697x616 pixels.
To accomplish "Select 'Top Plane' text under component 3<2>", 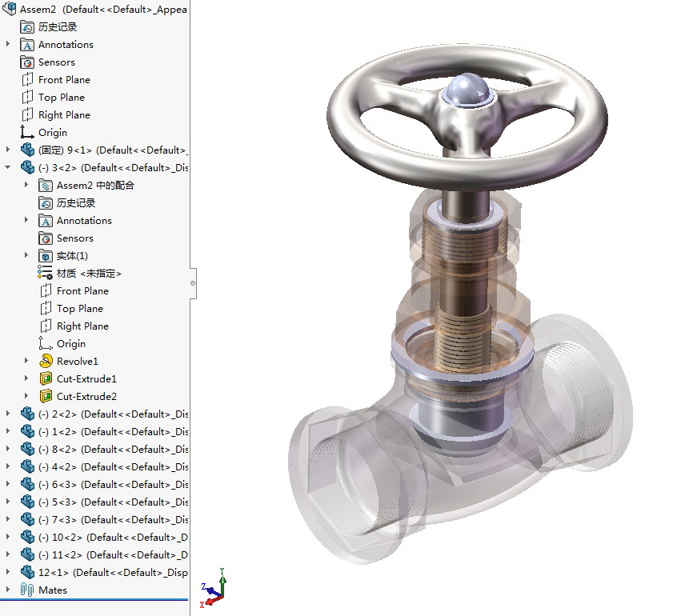I will pyautogui.click(x=80, y=309).
